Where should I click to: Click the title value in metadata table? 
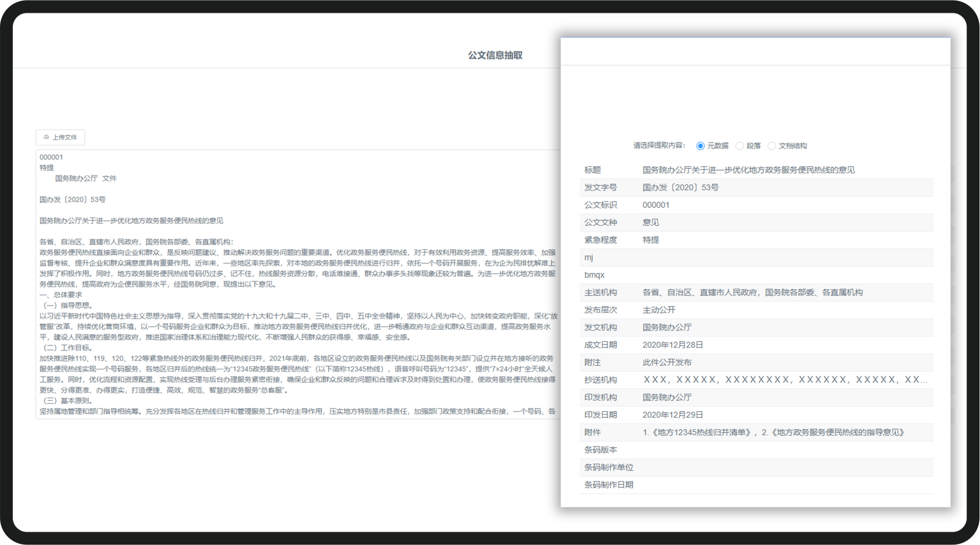(x=748, y=170)
